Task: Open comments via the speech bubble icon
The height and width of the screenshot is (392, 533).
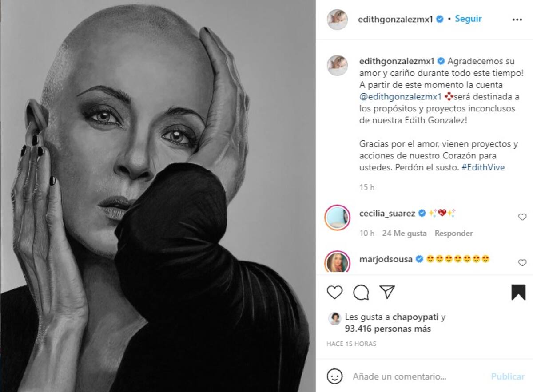Action: [361, 292]
